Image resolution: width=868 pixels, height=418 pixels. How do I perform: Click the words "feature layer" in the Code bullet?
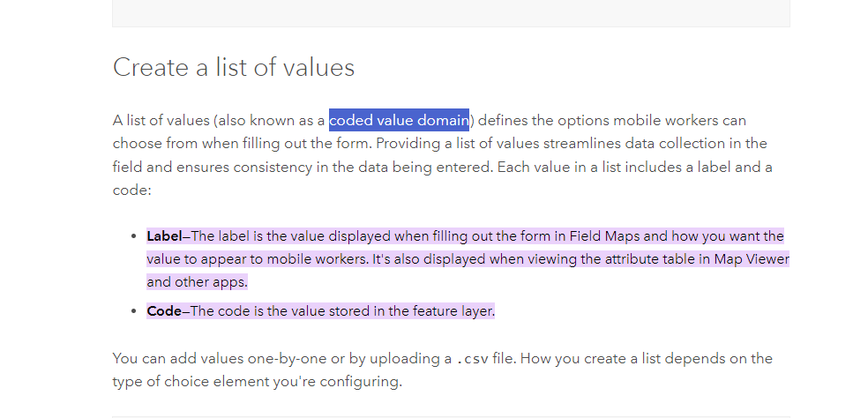(x=453, y=310)
